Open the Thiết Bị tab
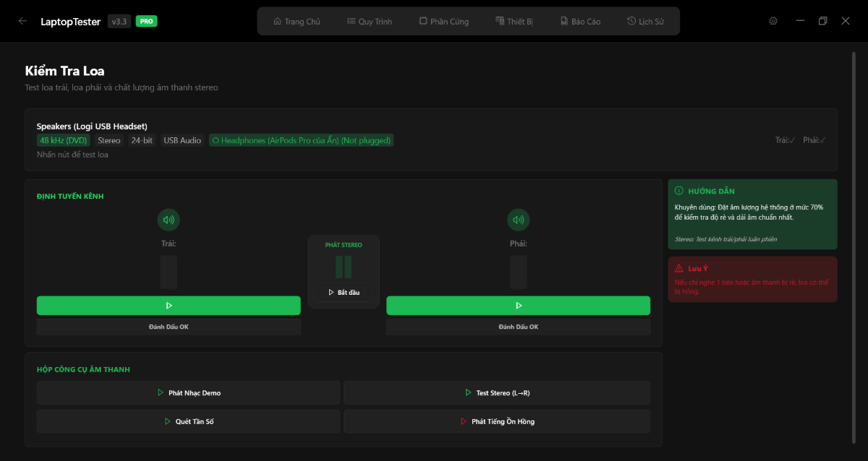The width and height of the screenshot is (868, 461). point(514,22)
